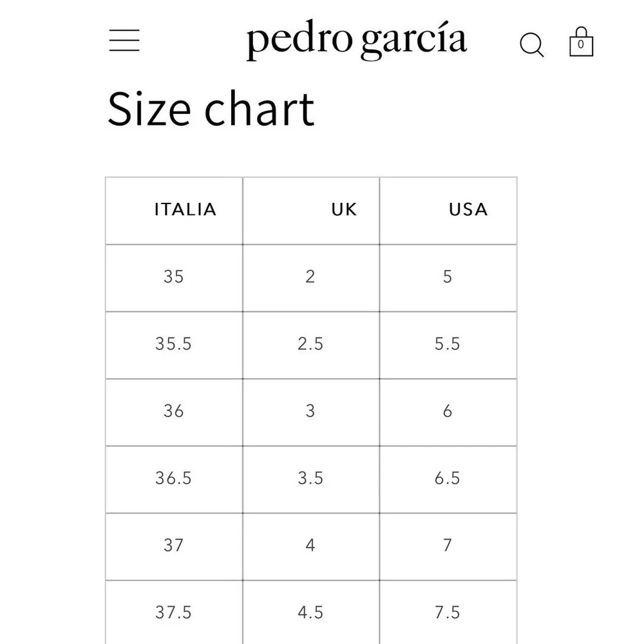Click Italia size 36.5 cell

click(174, 478)
